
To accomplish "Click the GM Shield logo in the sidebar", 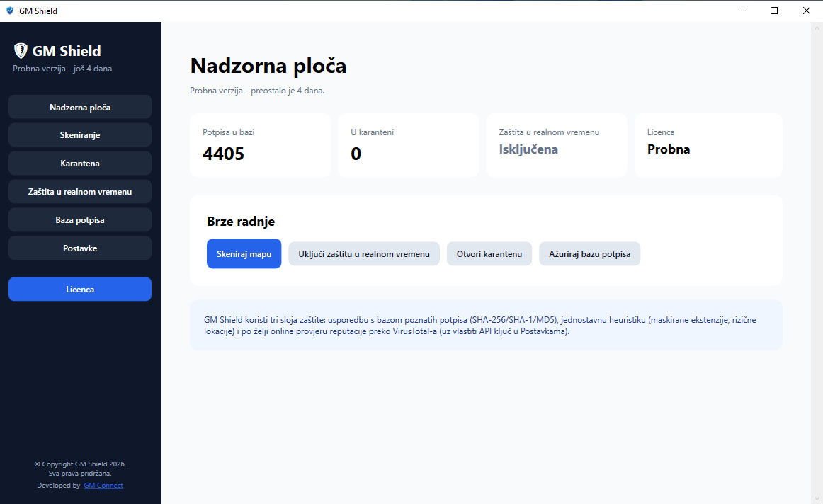I will pos(21,50).
